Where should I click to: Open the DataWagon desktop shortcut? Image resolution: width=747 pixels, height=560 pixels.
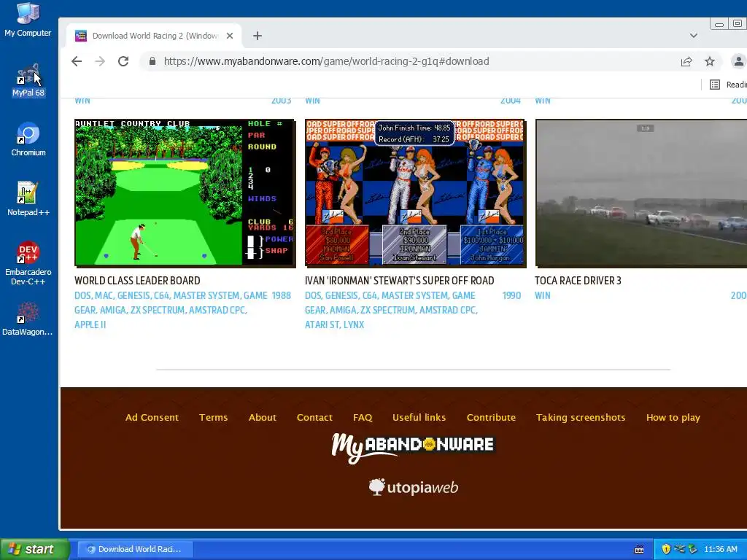tap(28, 319)
